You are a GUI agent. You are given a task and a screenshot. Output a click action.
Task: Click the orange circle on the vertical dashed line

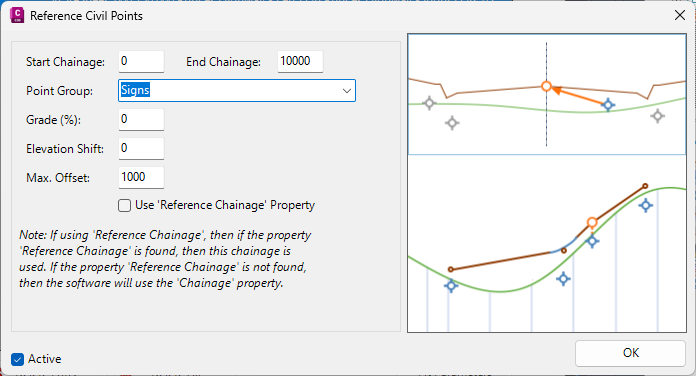[x=546, y=86]
